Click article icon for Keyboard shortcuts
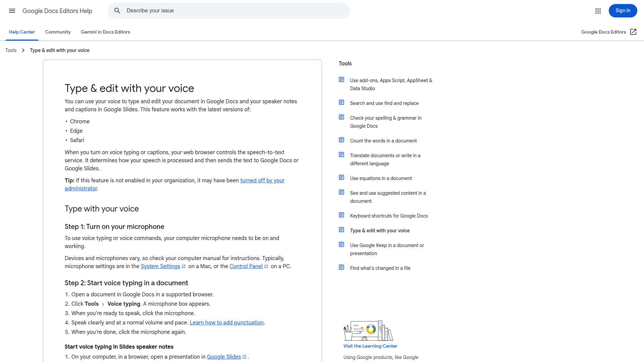 [341, 215]
